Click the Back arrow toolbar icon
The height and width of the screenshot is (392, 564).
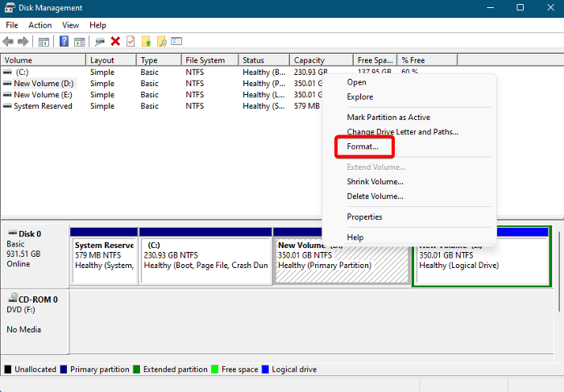pyautogui.click(x=9, y=41)
